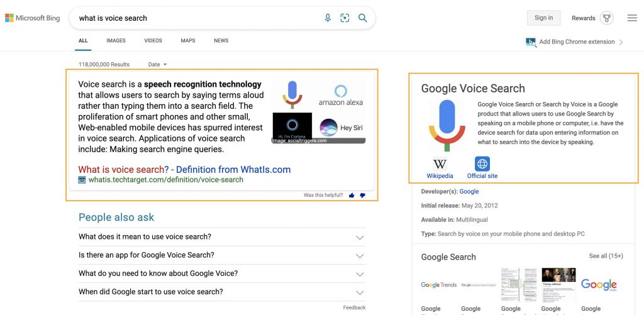
Task: Switch to the News tab
Action: (x=221, y=41)
